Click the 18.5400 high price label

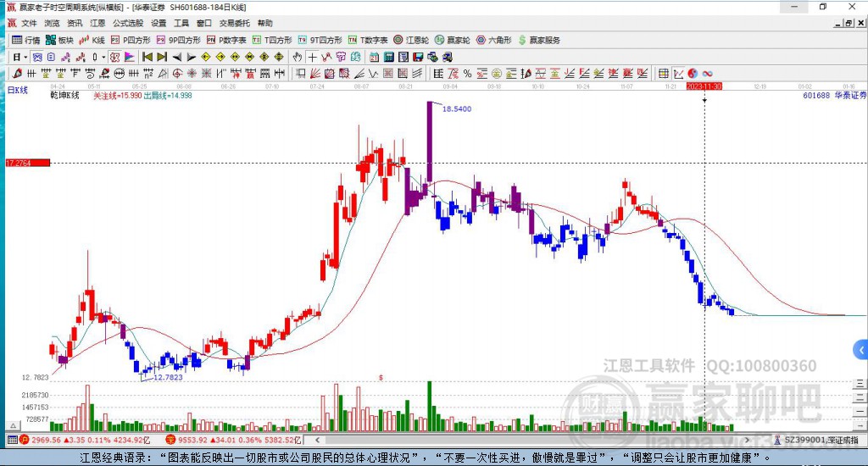(x=457, y=109)
